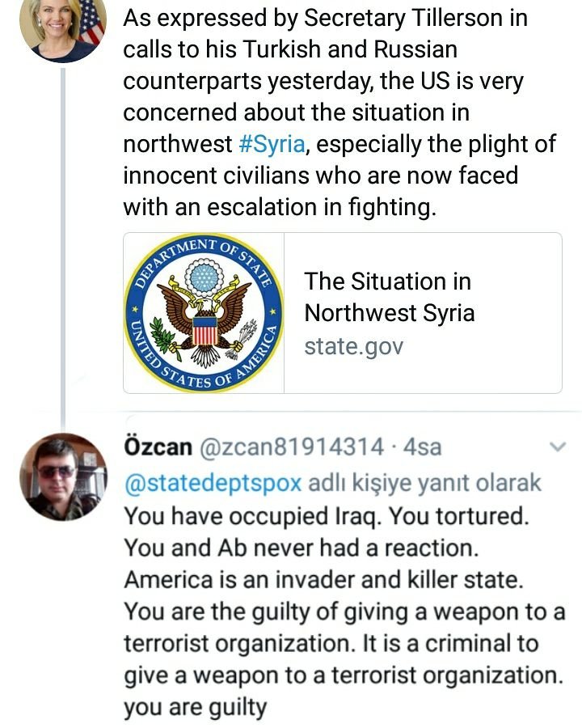Tap the #Syria hashtag

272,143
